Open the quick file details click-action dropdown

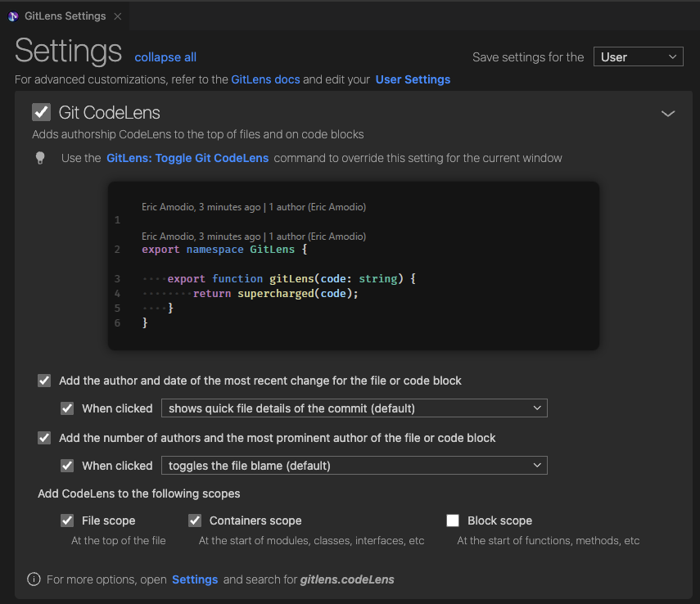pyautogui.click(x=354, y=408)
